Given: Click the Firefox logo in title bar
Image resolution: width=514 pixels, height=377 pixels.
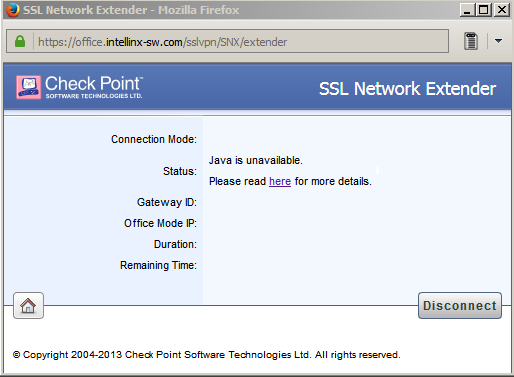Looking at the screenshot, I should click(13, 10).
